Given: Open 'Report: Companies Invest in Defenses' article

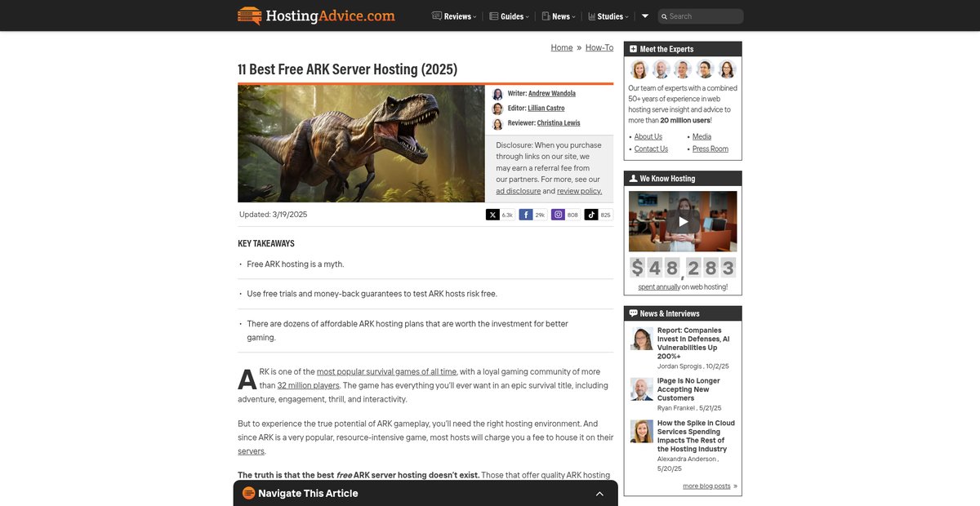Looking at the screenshot, I should tap(694, 343).
